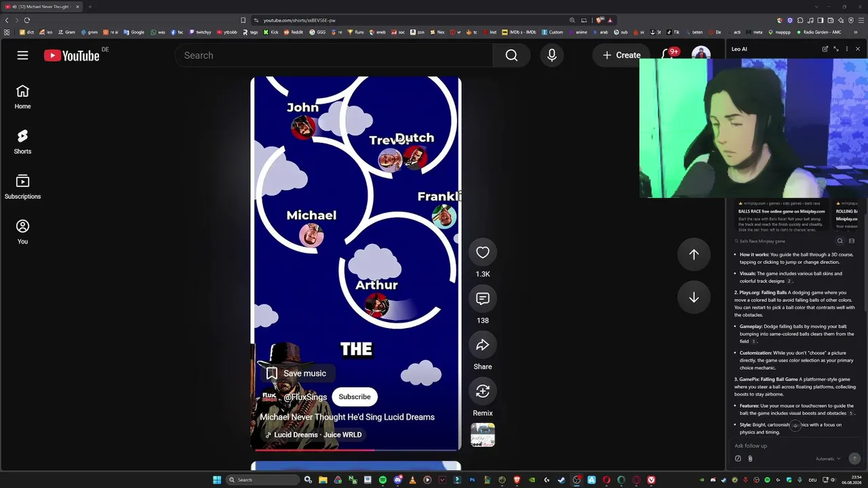This screenshot has height=488, width=868.
Task: Open the Short's sound thumbnail
Action: pyautogui.click(x=483, y=435)
